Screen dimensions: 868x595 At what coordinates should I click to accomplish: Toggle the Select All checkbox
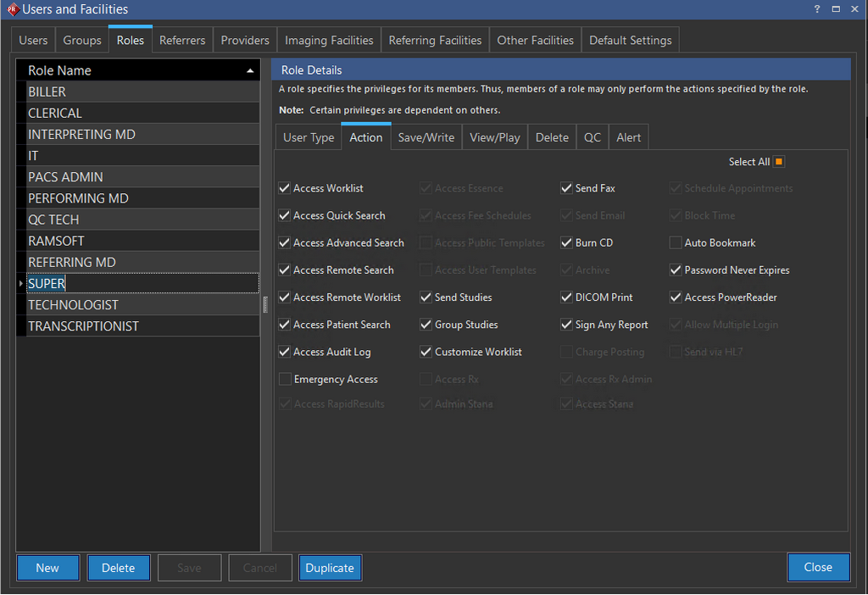(x=779, y=162)
